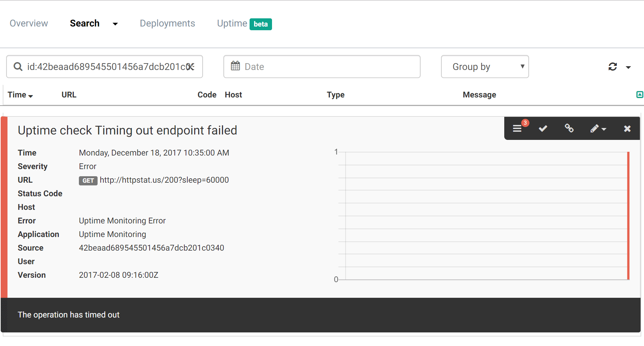Open the Uptime beta tab
Screen dimensions: 644x346
pyautogui.click(x=232, y=23)
